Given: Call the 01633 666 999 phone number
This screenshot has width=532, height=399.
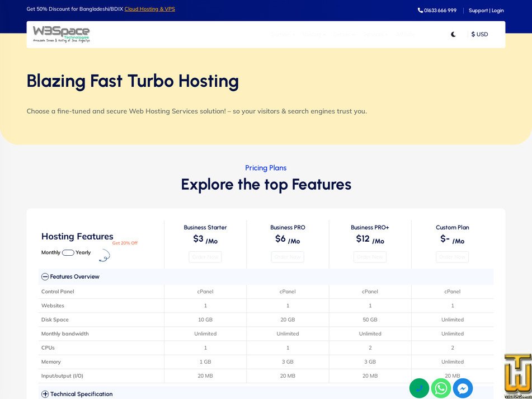Looking at the screenshot, I should 437,11.
